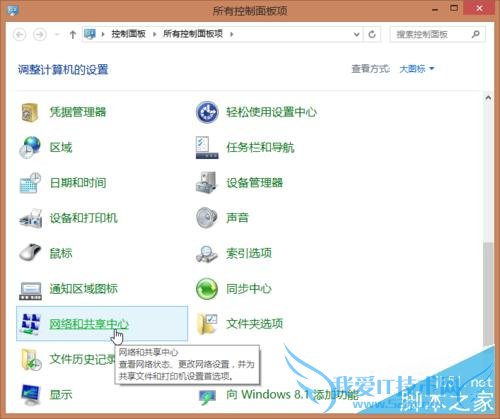Open 区域 link

[61, 147]
